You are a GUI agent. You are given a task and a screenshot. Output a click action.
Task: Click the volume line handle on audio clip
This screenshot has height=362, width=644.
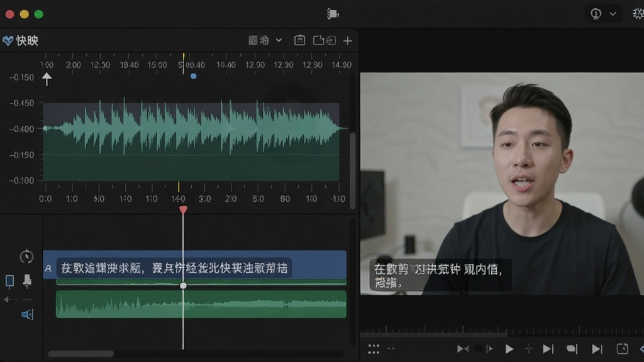183,285
